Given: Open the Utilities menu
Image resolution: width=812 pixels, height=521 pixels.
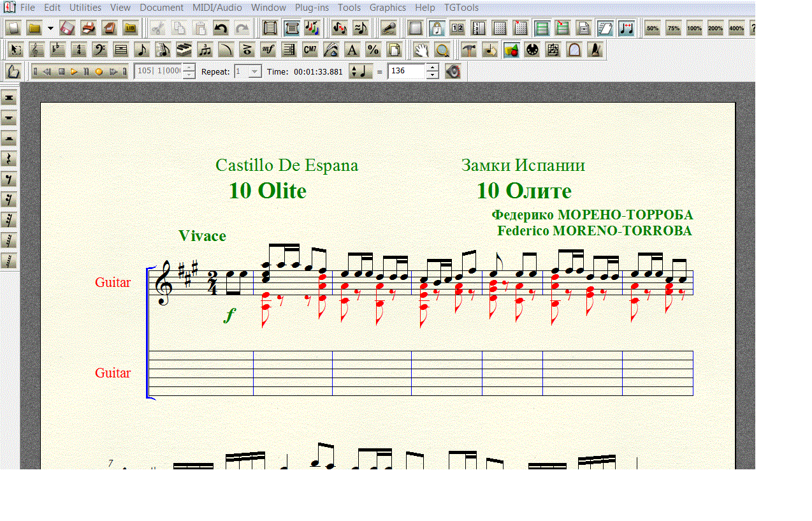Looking at the screenshot, I should (85, 8).
